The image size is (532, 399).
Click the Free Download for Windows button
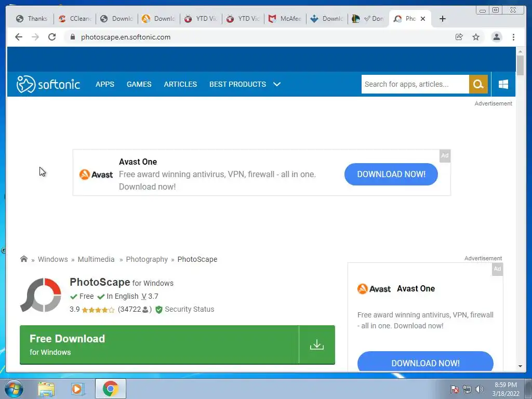pos(177,345)
